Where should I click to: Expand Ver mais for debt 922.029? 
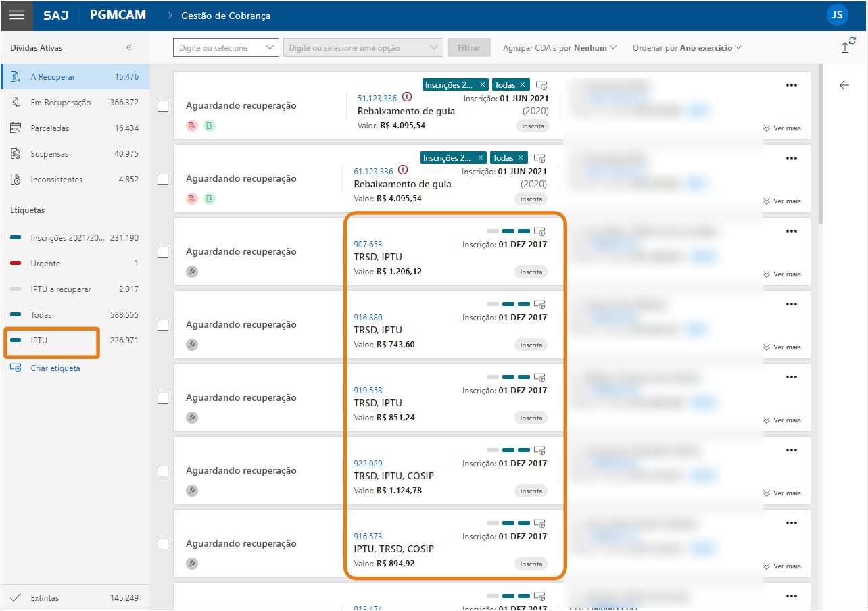[782, 493]
